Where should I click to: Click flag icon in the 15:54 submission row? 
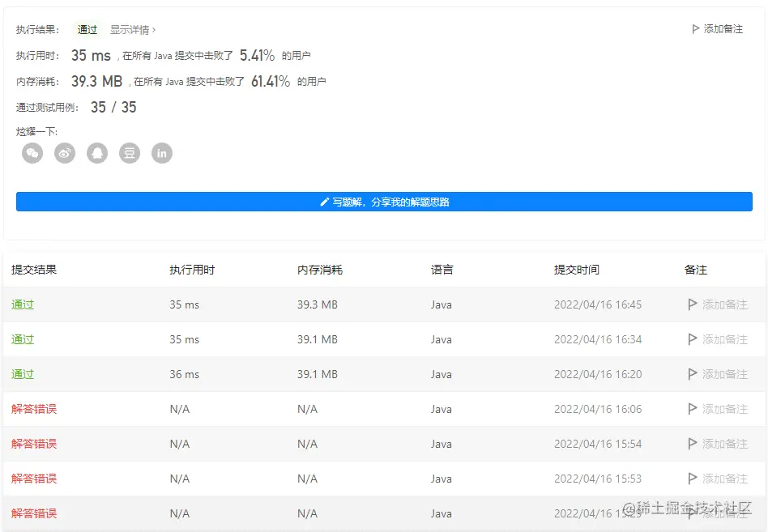[692, 444]
